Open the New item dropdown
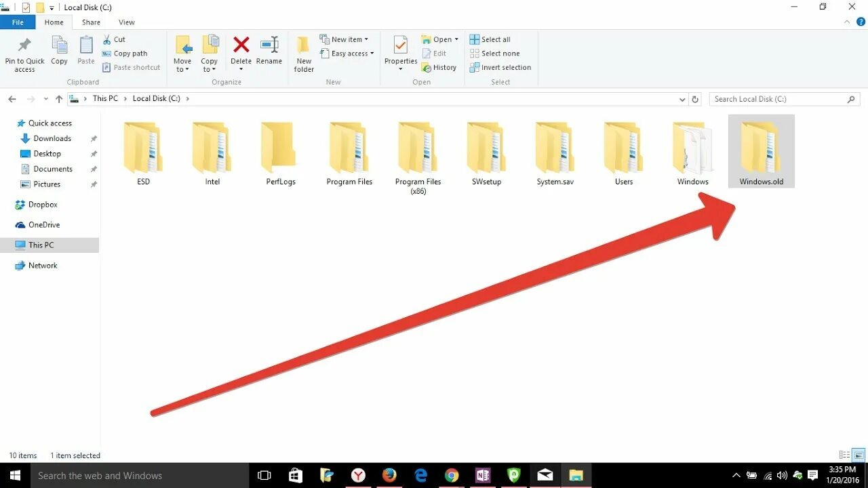This screenshot has width=868, height=488. (x=344, y=39)
